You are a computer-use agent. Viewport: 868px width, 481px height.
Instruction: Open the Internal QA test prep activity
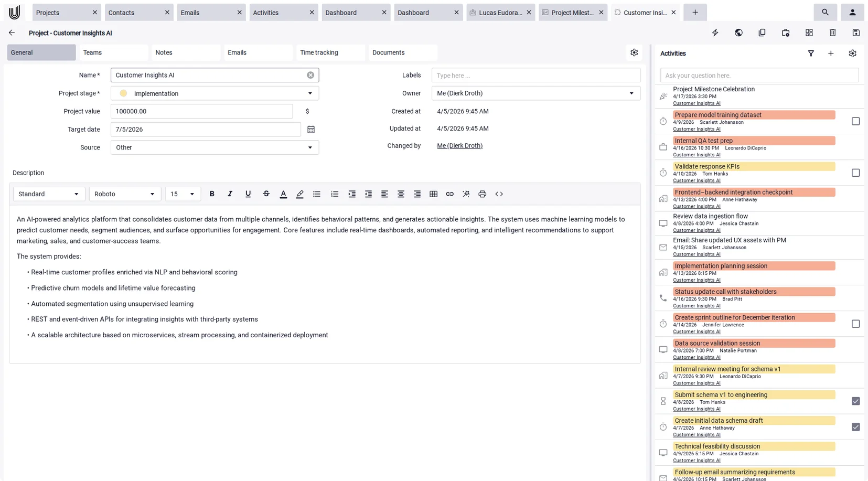coord(754,141)
